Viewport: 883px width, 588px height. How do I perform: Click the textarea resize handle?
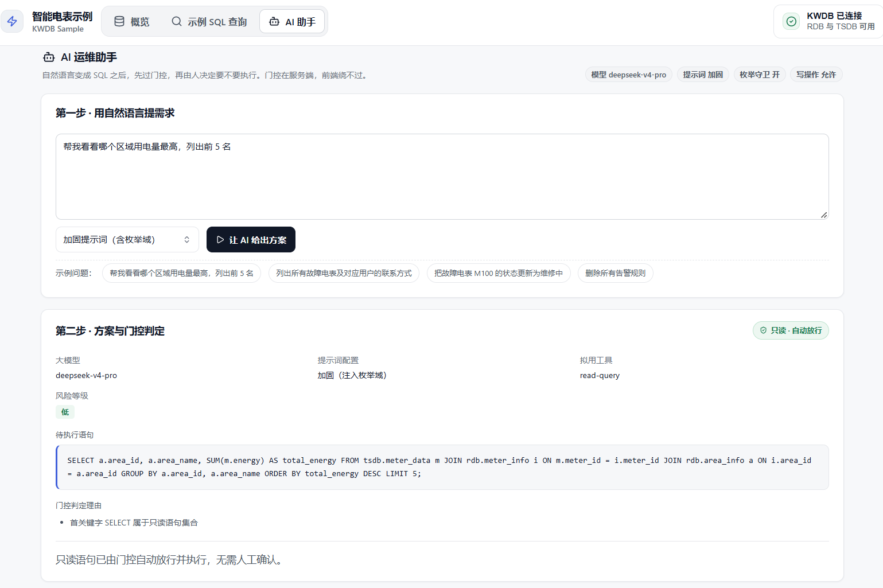[x=824, y=215]
